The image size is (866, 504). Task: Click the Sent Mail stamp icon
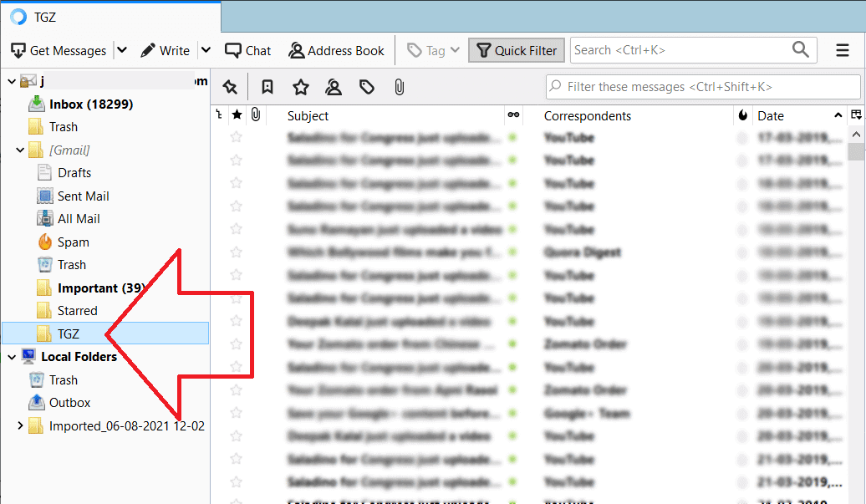coord(45,196)
